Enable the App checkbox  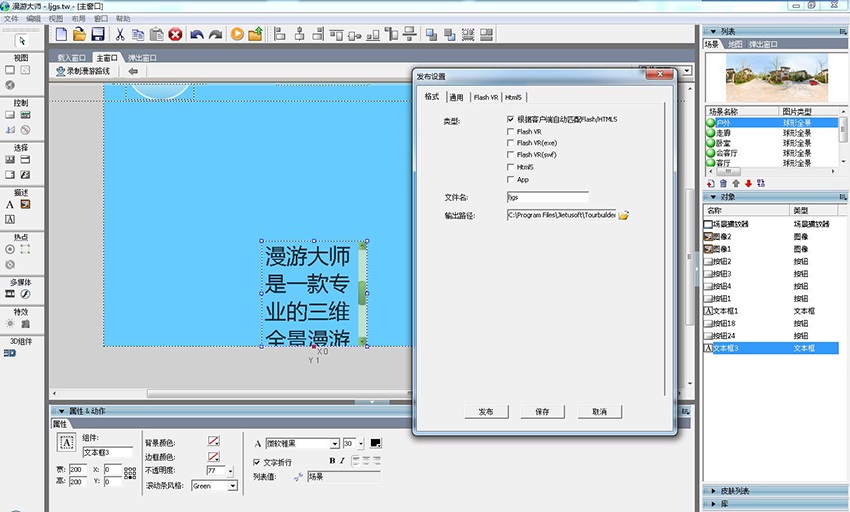coord(510,179)
